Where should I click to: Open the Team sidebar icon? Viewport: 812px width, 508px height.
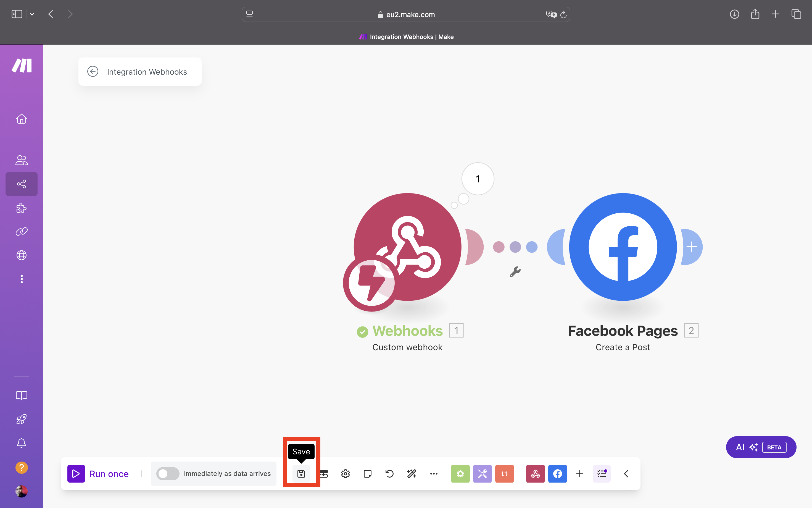click(x=22, y=160)
